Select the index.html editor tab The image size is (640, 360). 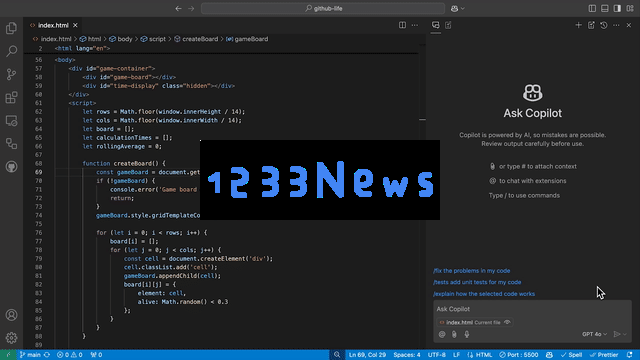(x=53, y=25)
